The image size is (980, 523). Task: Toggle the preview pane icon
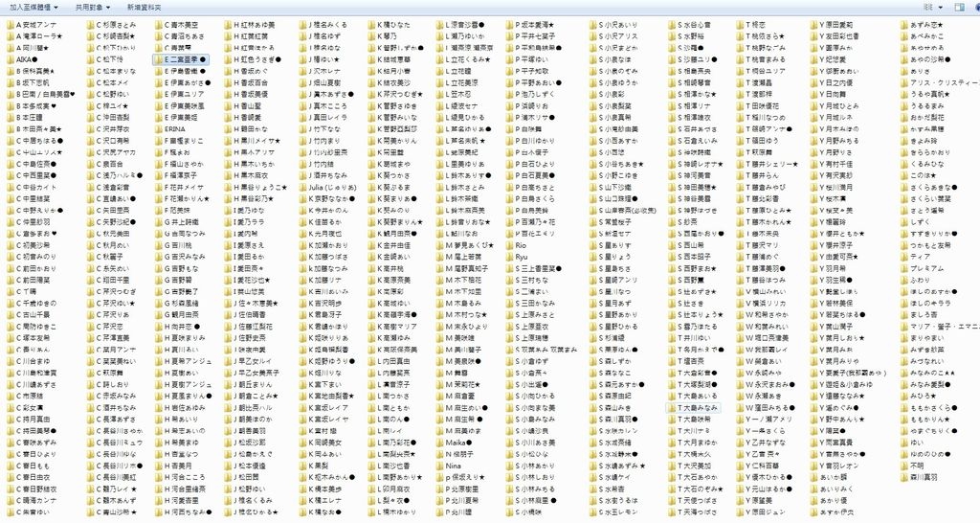[x=959, y=8]
